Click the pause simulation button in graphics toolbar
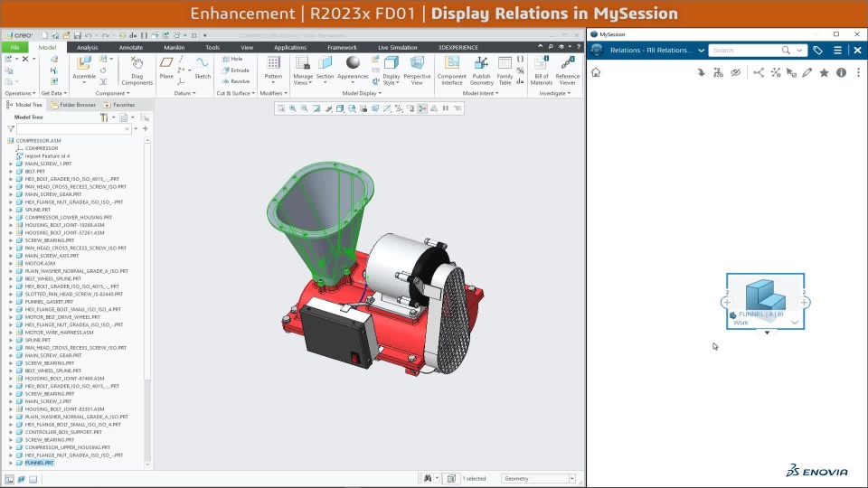Screen dimensions: 868x488 [446, 108]
